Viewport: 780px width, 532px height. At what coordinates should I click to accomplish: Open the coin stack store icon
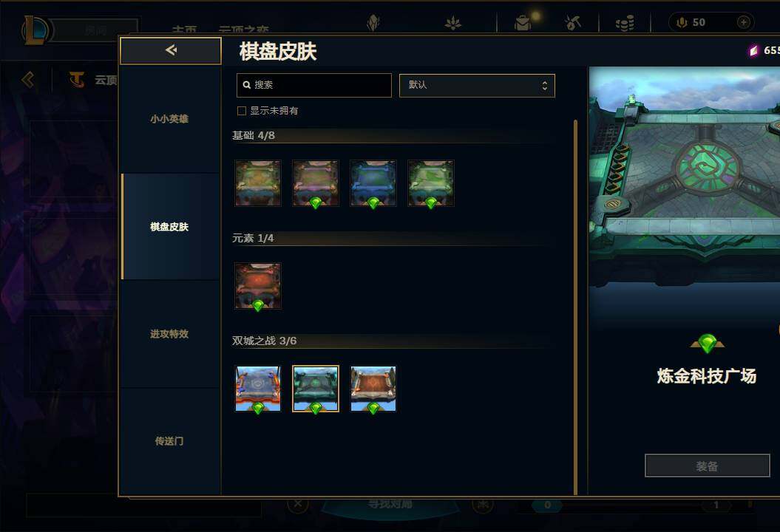(624, 23)
